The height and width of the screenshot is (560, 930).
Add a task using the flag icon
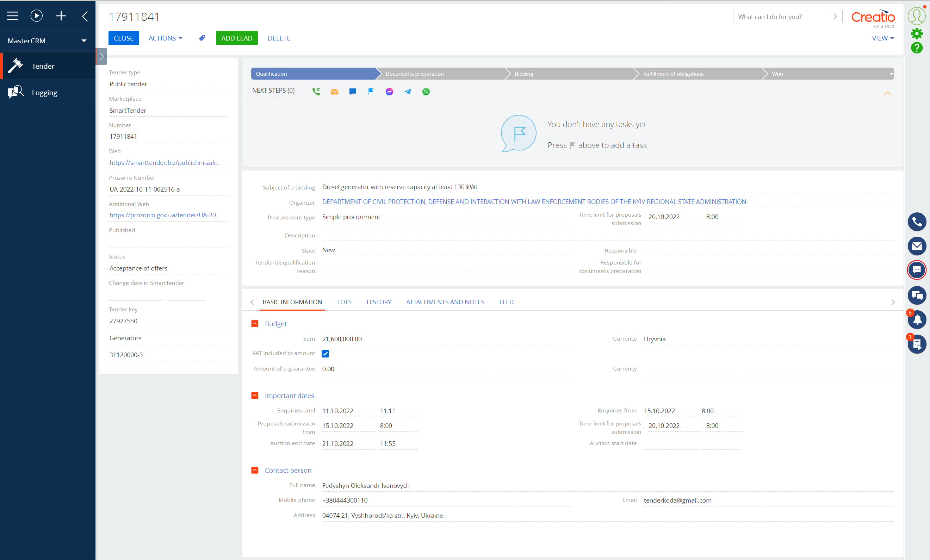tap(371, 91)
